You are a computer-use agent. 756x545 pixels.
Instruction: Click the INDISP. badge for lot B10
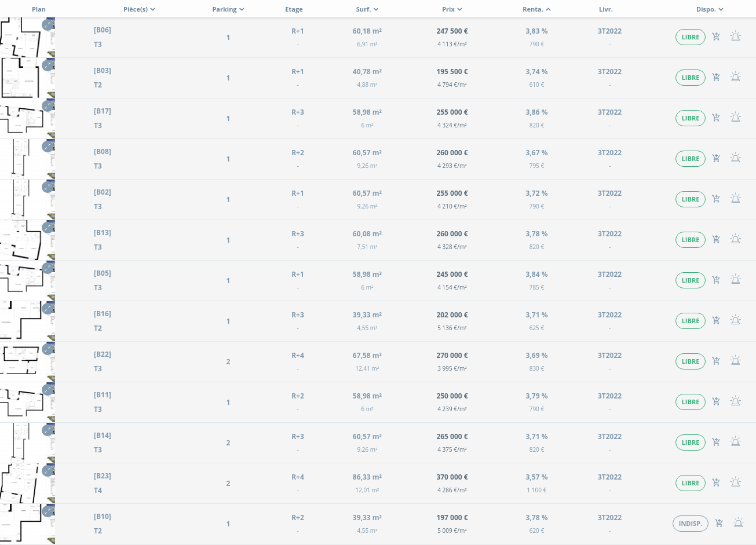690,524
